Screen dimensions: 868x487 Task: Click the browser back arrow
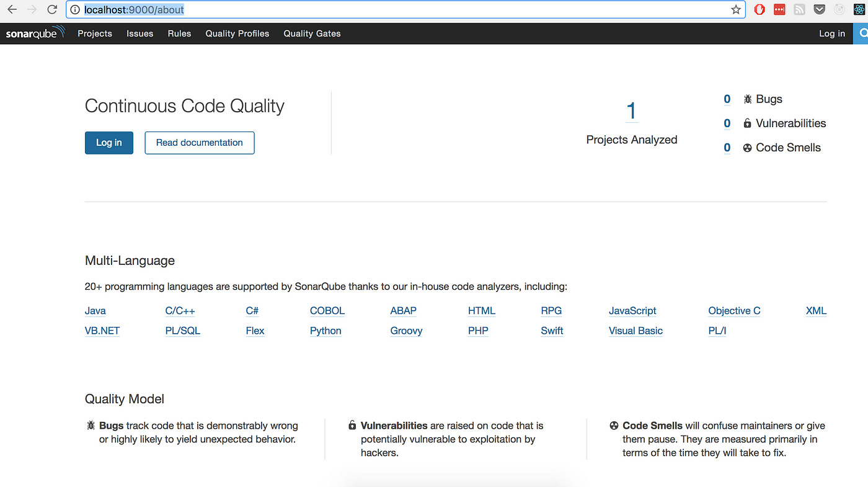pos(12,9)
